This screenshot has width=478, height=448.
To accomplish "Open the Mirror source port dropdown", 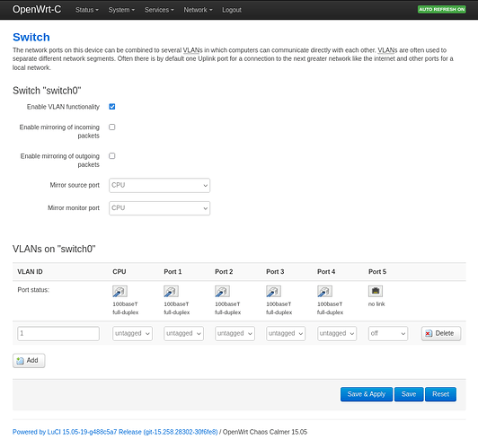I will 159,185.
